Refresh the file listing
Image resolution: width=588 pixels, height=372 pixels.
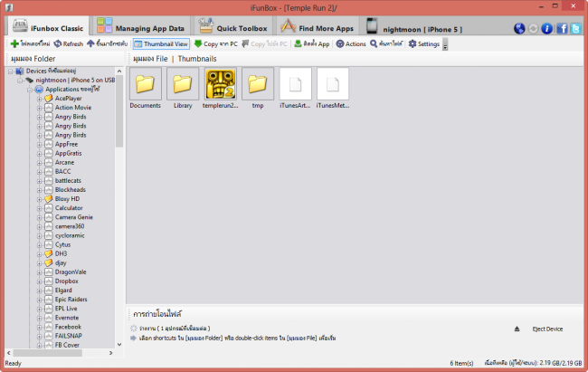coord(68,44)
